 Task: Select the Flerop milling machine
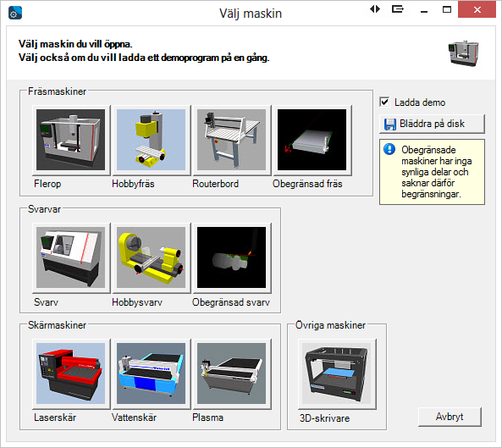(x=71, y=140)
